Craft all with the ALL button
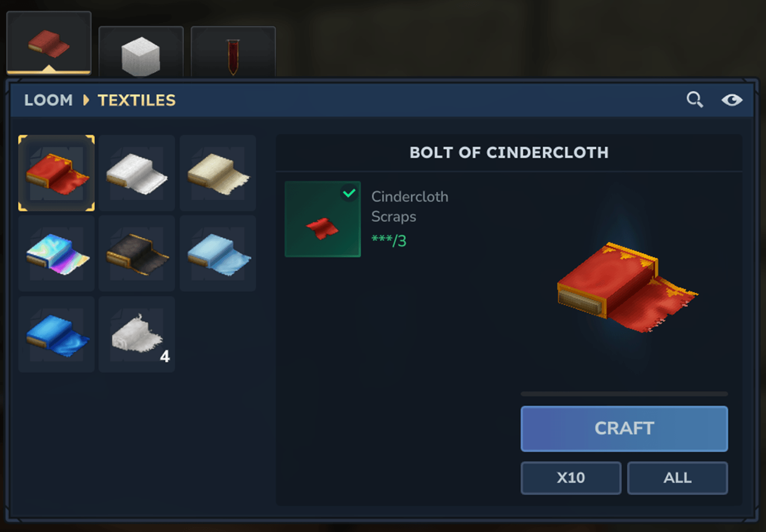This screenshot has height=532, width=766. [x=677, y=478]
